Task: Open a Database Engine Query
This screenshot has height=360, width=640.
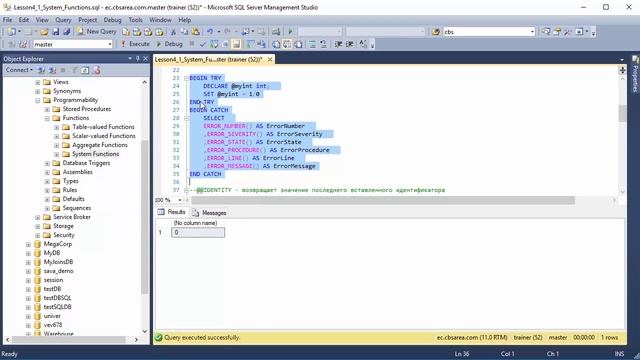Action: click(x=126, y=31)
